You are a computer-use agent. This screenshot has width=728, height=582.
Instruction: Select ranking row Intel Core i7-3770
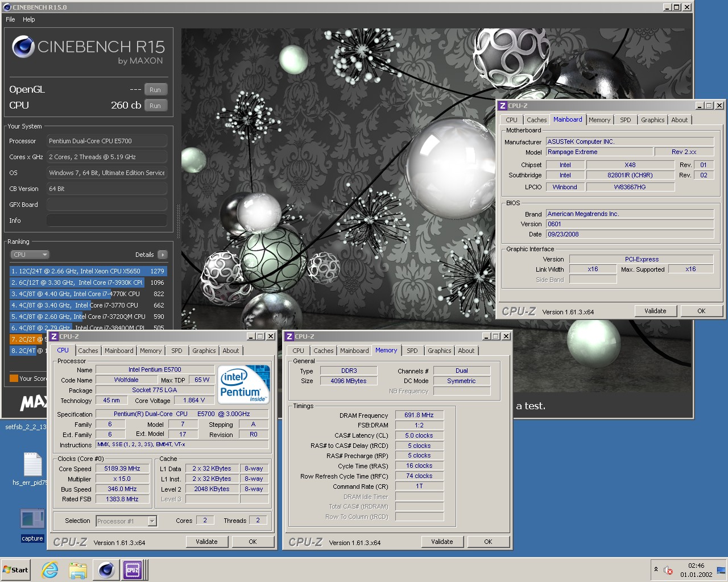tap(88, 305)
